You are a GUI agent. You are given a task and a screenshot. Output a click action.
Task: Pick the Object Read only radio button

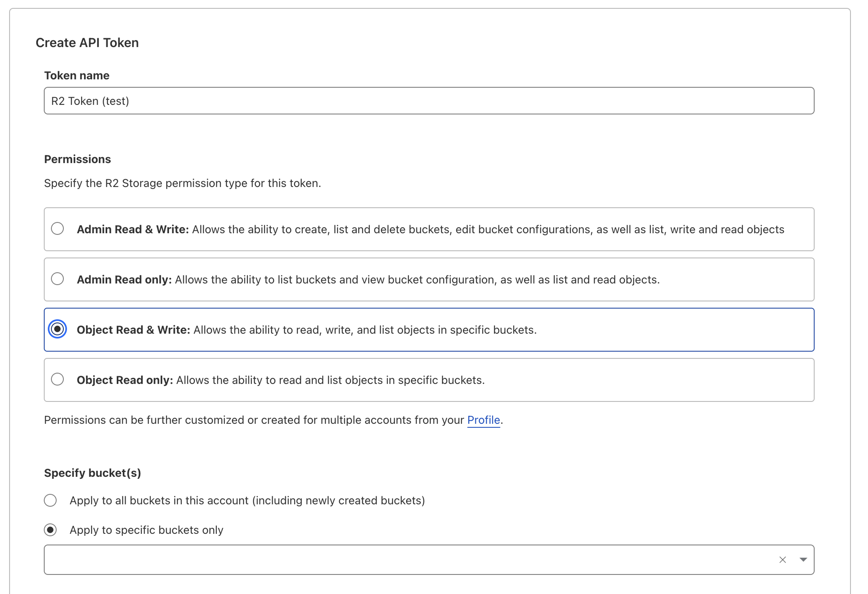[57, 379]
